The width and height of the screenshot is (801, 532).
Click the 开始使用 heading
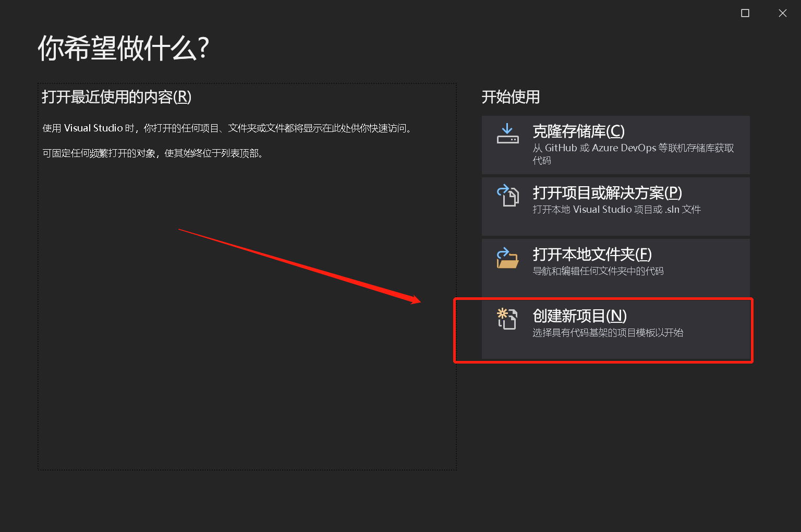point(511,97)
